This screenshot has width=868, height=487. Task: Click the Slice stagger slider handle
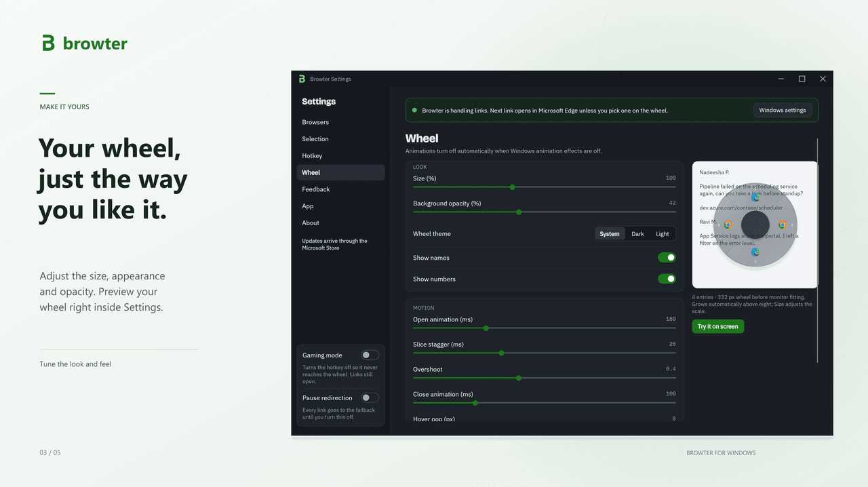coord(501,353)
